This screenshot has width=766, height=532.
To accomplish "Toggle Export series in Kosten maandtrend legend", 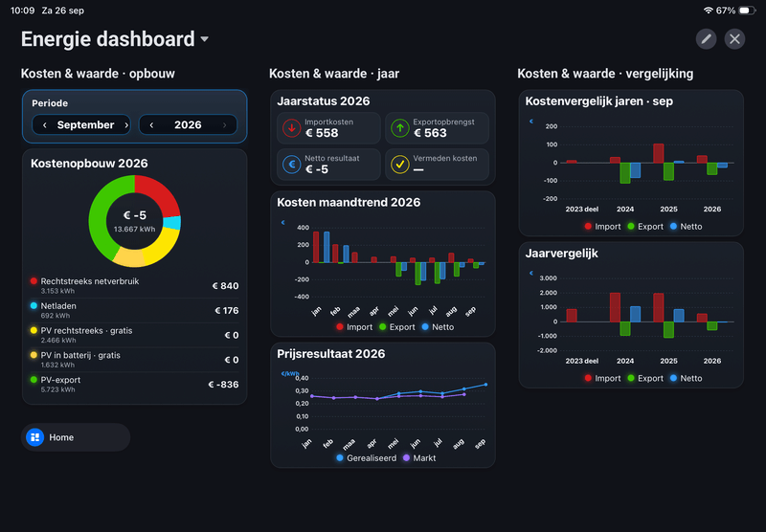I will click(x=397, y=327).
